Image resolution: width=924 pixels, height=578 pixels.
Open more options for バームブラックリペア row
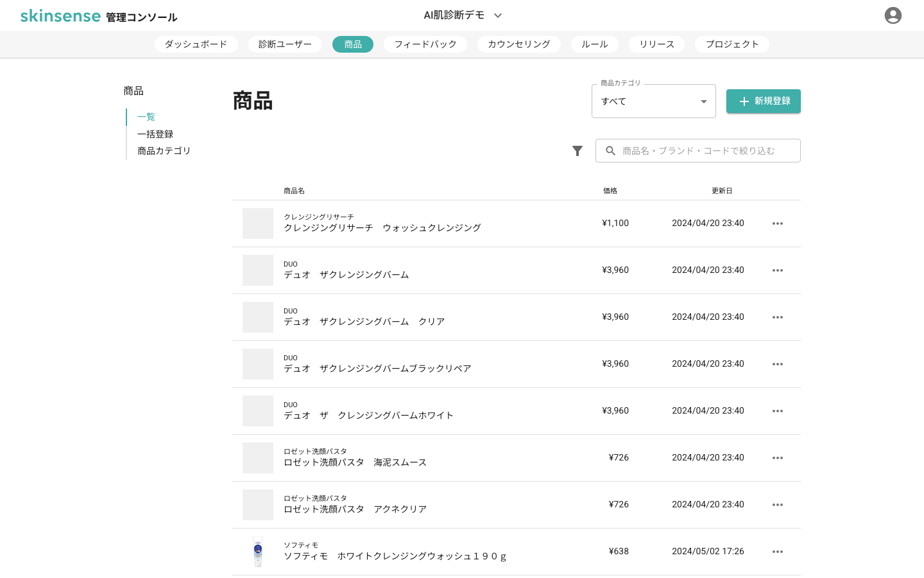[x=778, y=364]
